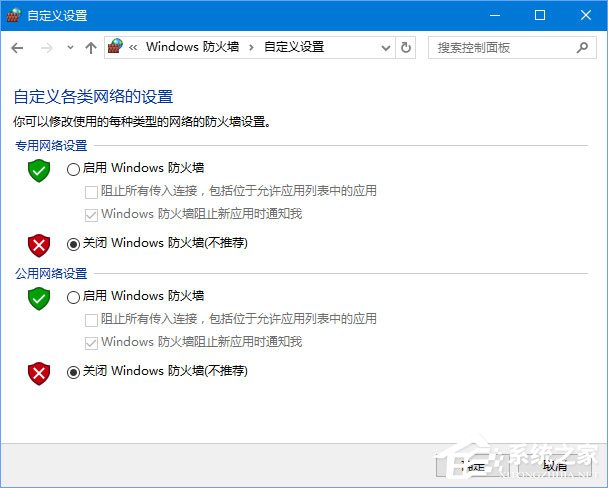Open the Windows 防火墙 breadcrumb
The image size is (608, 488).
click(192, 47)
